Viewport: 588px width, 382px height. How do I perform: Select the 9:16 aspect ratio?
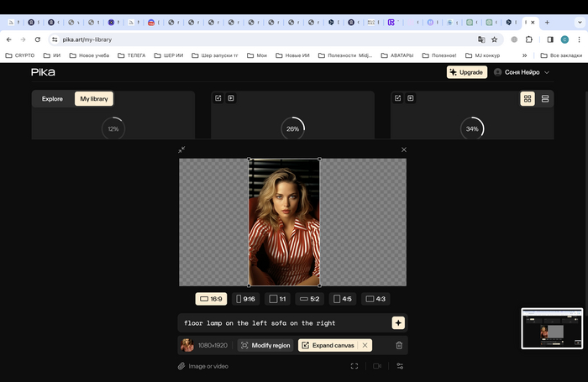click(x=246, y=299)
